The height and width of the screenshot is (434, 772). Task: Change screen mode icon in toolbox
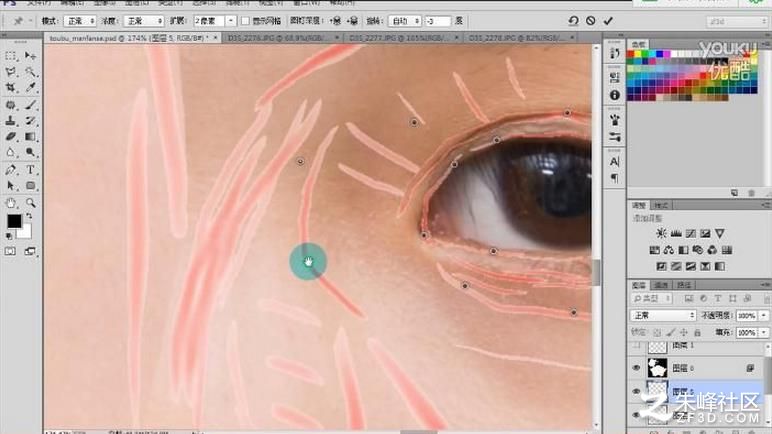coord(30,251)
